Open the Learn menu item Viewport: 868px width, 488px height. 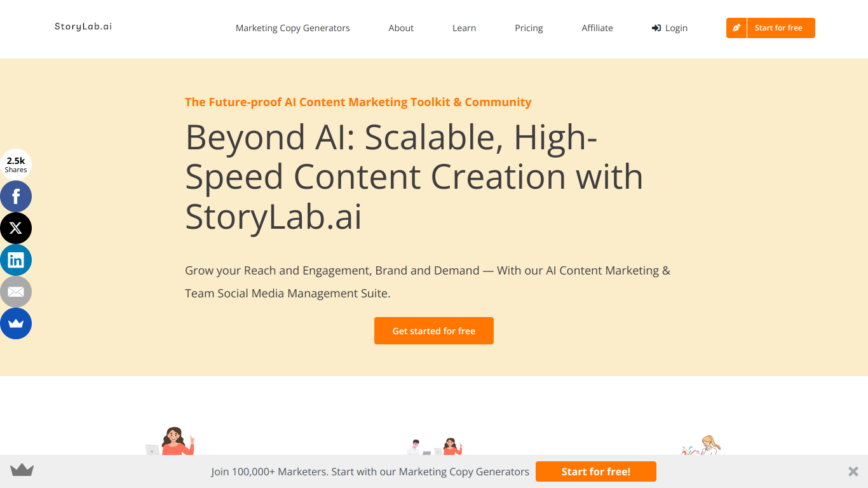(464, 28)
